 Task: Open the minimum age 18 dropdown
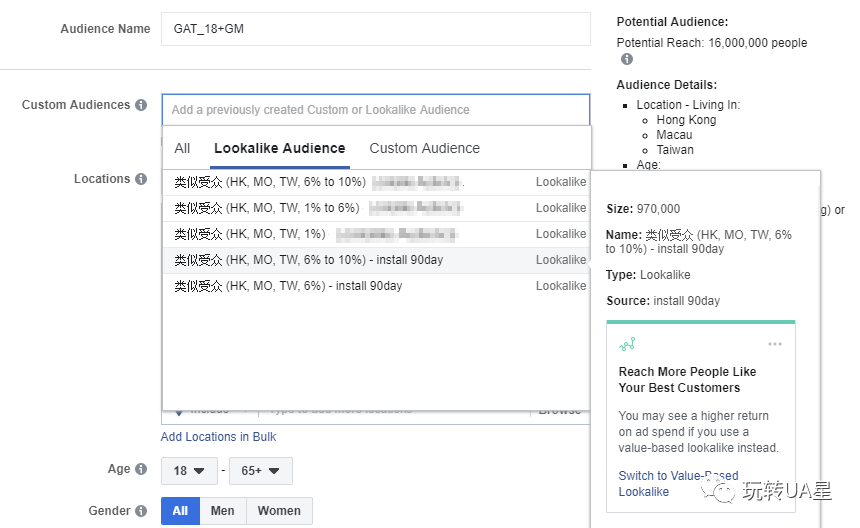point(189,470)
